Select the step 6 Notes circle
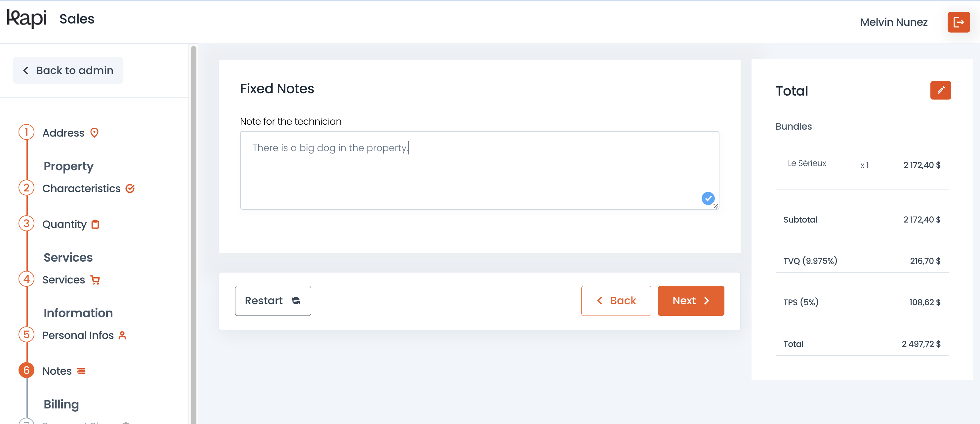 [26, 370]
